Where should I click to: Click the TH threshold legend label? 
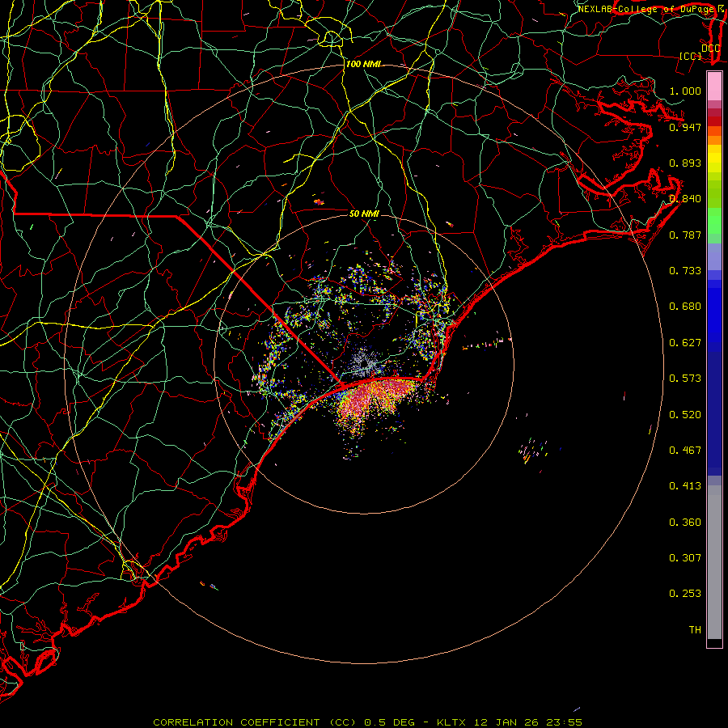click(695, 630)
